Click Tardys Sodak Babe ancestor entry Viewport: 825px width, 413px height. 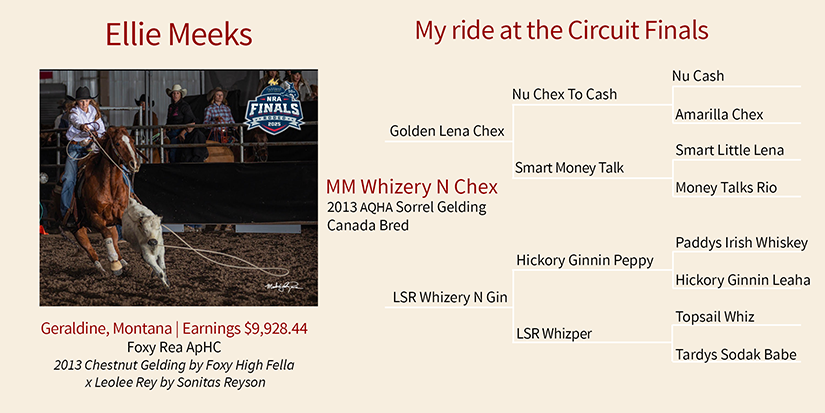pos(736,355)
